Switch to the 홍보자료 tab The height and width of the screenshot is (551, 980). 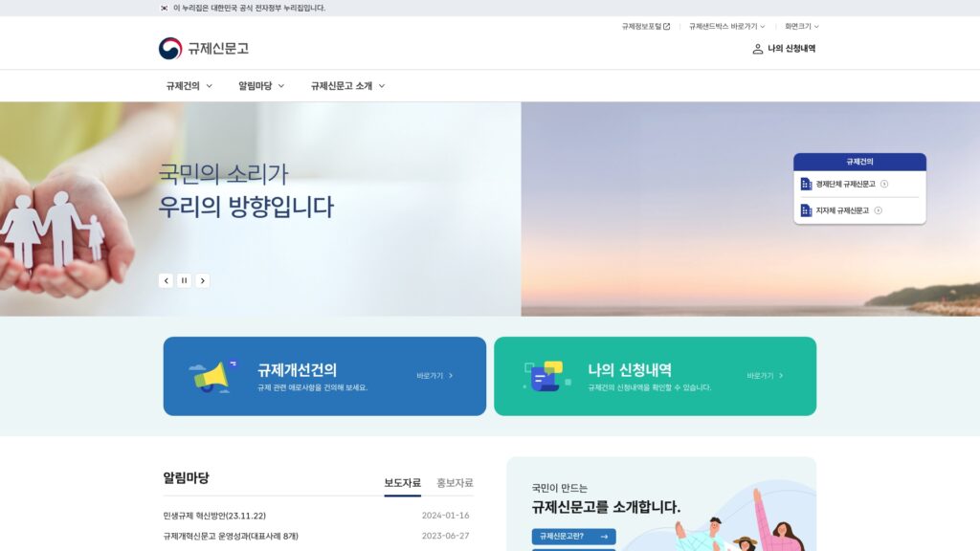(x=455, y=483)
